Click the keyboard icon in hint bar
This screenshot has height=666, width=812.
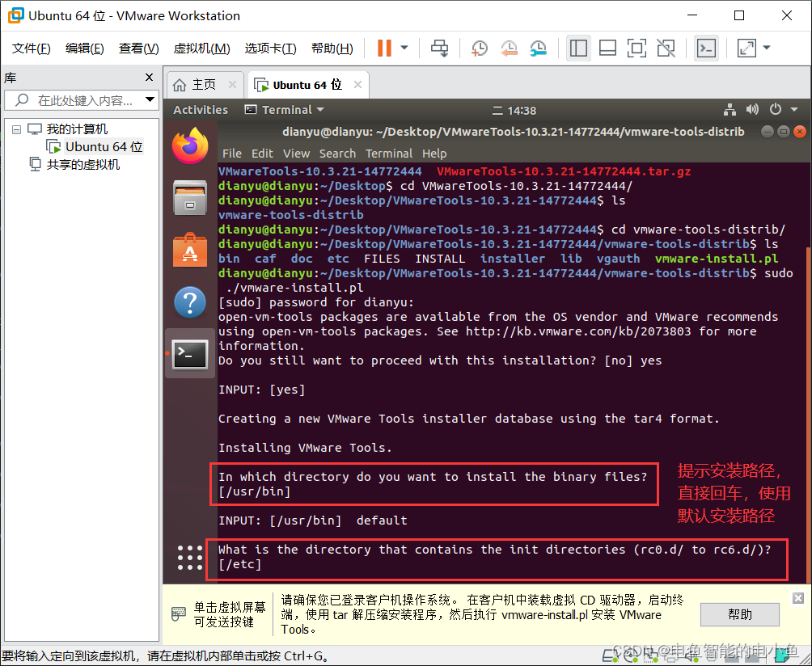178,613
